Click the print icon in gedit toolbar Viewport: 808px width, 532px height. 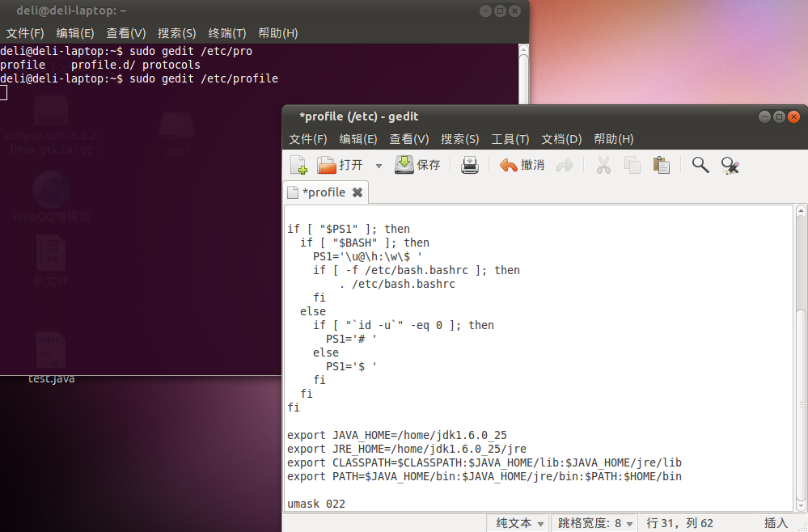(469, 164)
